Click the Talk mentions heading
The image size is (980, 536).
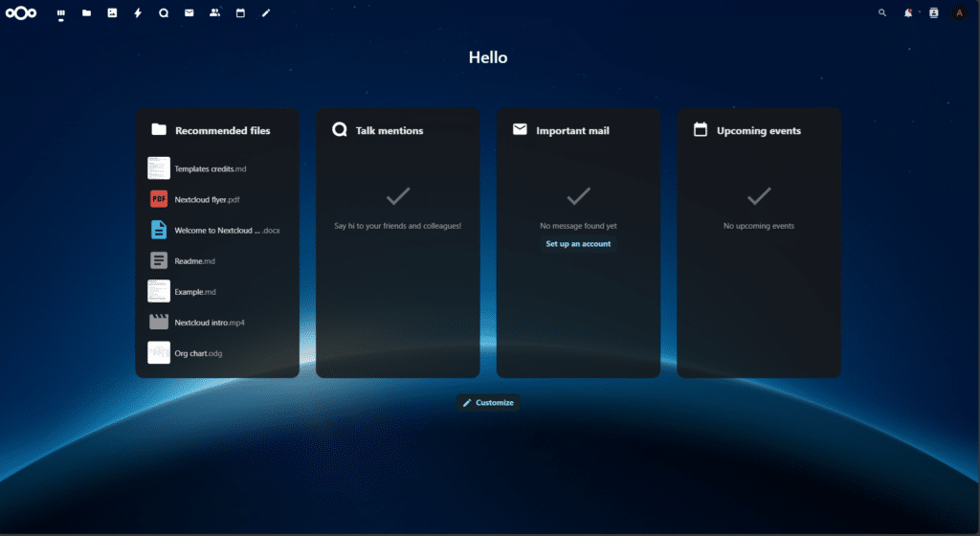pyautogui.click(x=390, y=130)
